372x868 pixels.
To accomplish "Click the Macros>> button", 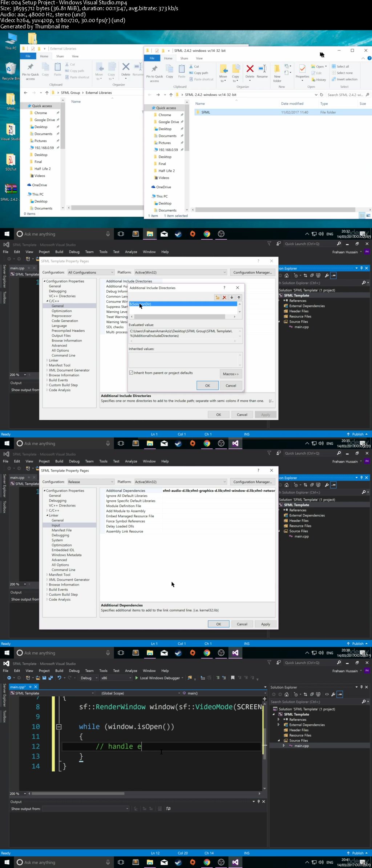I will click(x=231, y=374).
